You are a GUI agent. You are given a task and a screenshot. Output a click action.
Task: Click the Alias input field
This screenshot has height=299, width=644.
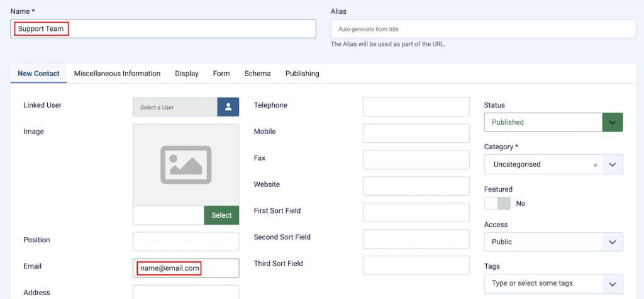point(483,29)
